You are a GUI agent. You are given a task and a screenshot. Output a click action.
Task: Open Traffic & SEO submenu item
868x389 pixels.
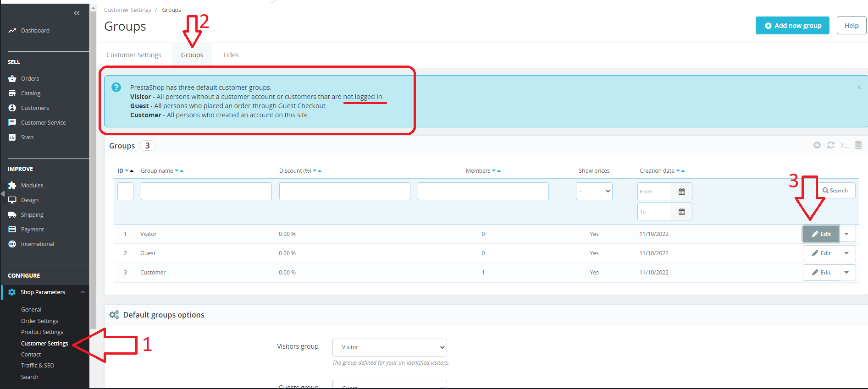coord(38,366)
